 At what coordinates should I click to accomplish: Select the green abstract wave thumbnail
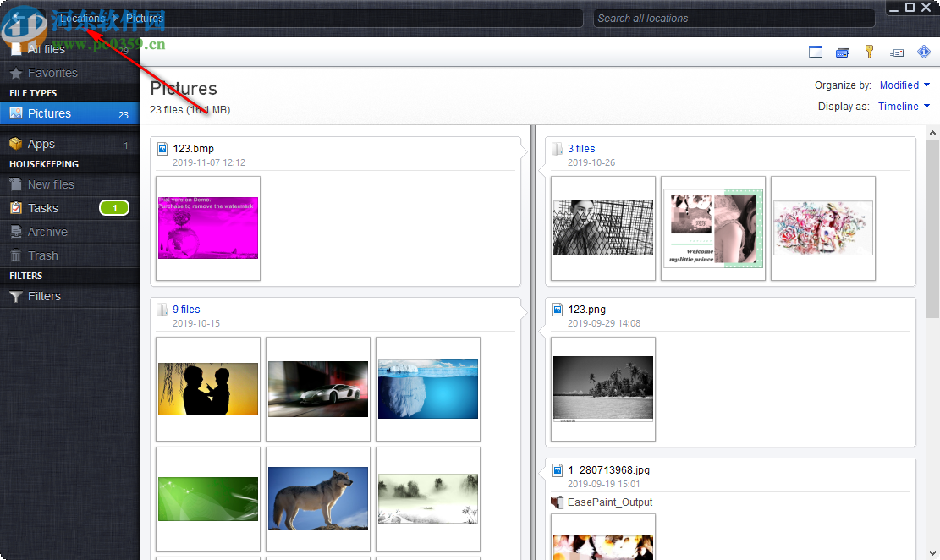tap(208, 499)
